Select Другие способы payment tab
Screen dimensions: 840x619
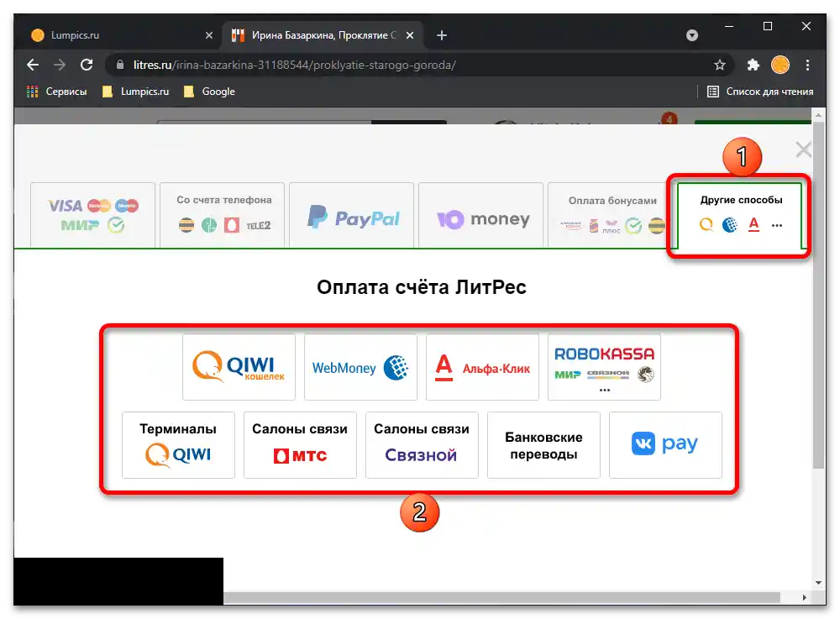[x=740, y=215]
